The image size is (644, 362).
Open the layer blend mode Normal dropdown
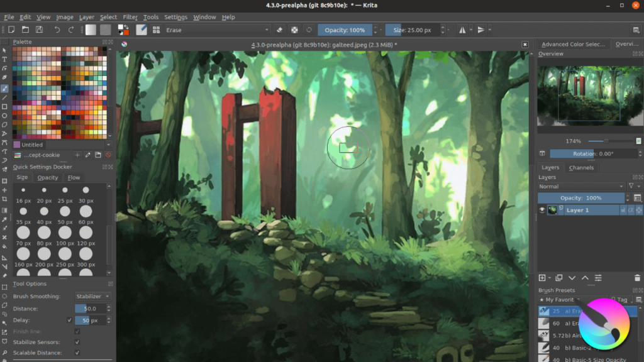pyautogui.click(x=581, y=186)
